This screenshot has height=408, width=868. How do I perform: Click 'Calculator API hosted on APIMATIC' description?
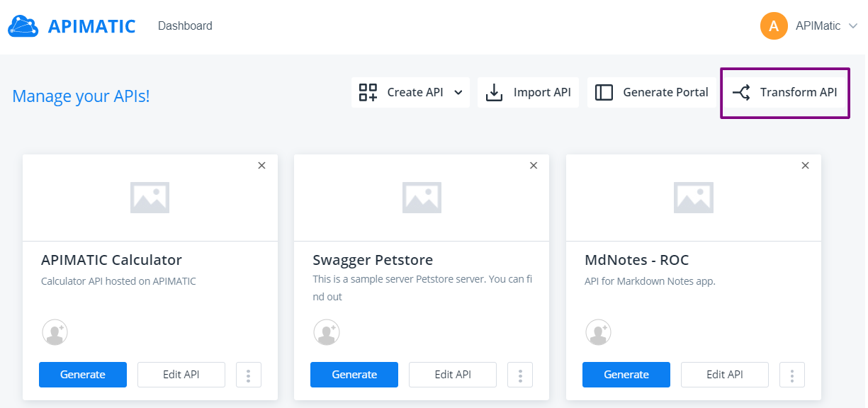click(118, 281)
